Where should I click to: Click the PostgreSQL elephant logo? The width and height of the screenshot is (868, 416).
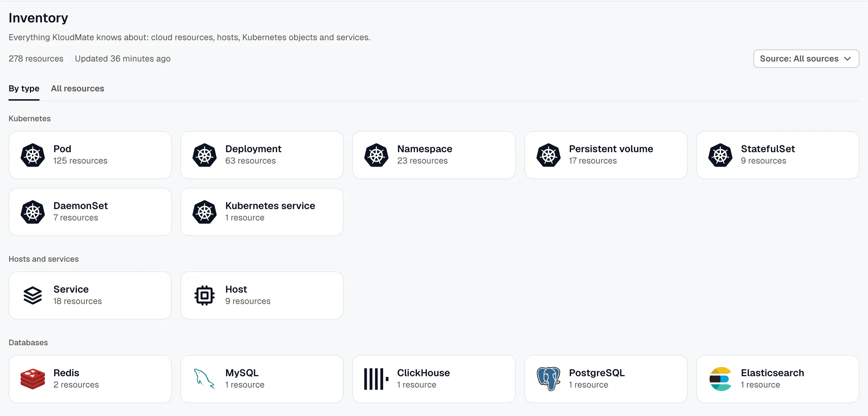coord(549,379)
